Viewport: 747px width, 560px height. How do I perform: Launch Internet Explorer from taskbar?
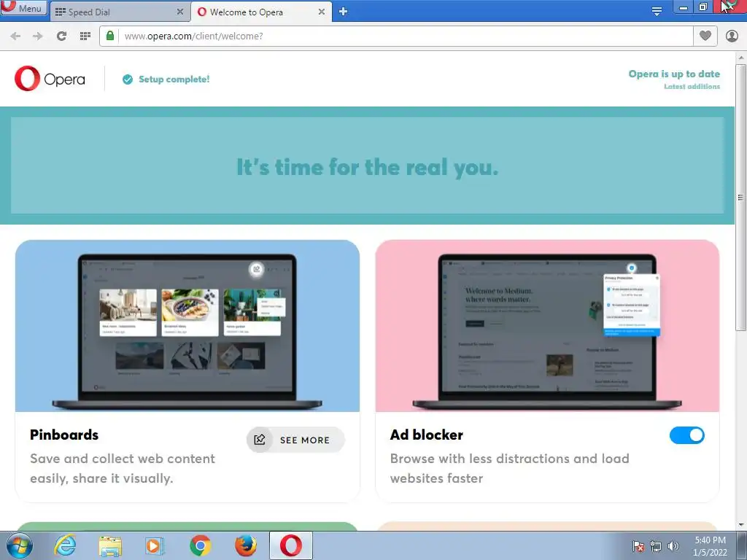coord(65,545)
